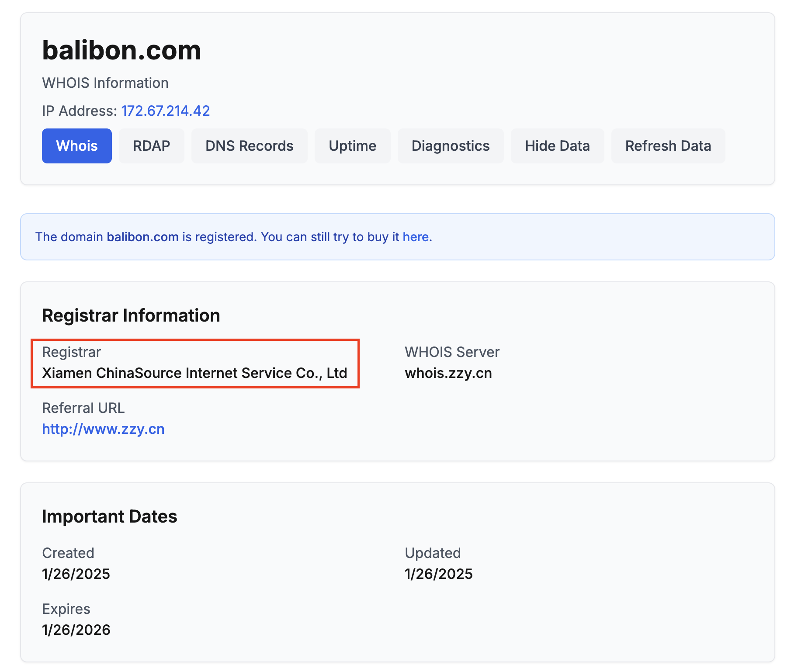Click the Expires date 1/26/2026
The image size is (791, 672).
pyautogui.click(x=76, y=630)
